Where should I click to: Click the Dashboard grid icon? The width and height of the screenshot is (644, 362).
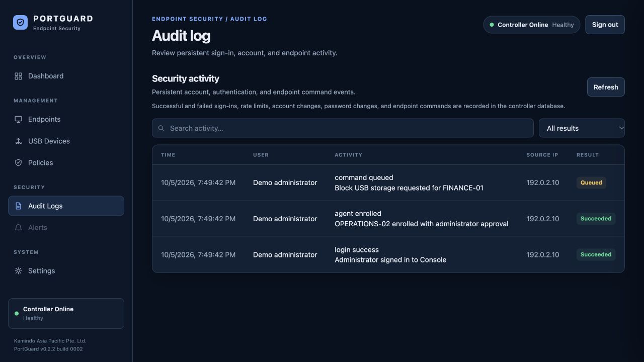pos(18,76)
